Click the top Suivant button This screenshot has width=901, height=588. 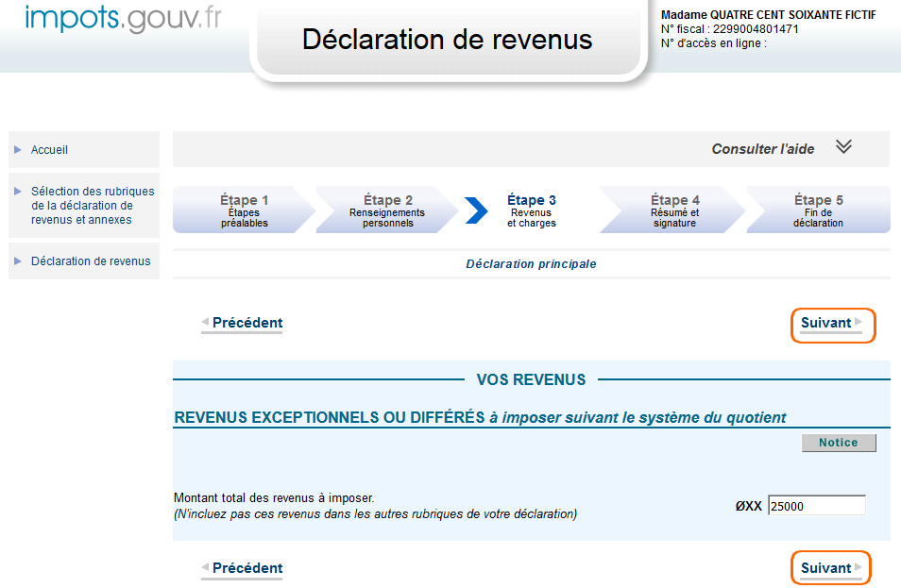[x=833, y=325]
